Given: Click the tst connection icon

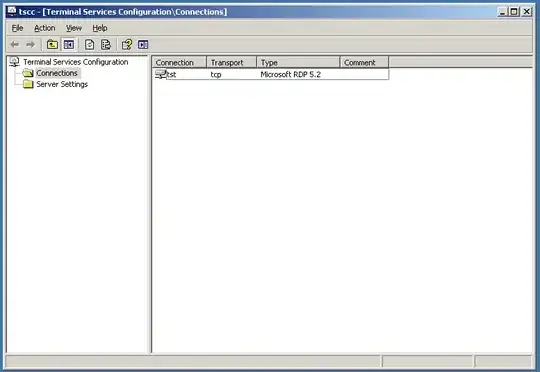Looking at the screenshot, I should pos(160,74).
